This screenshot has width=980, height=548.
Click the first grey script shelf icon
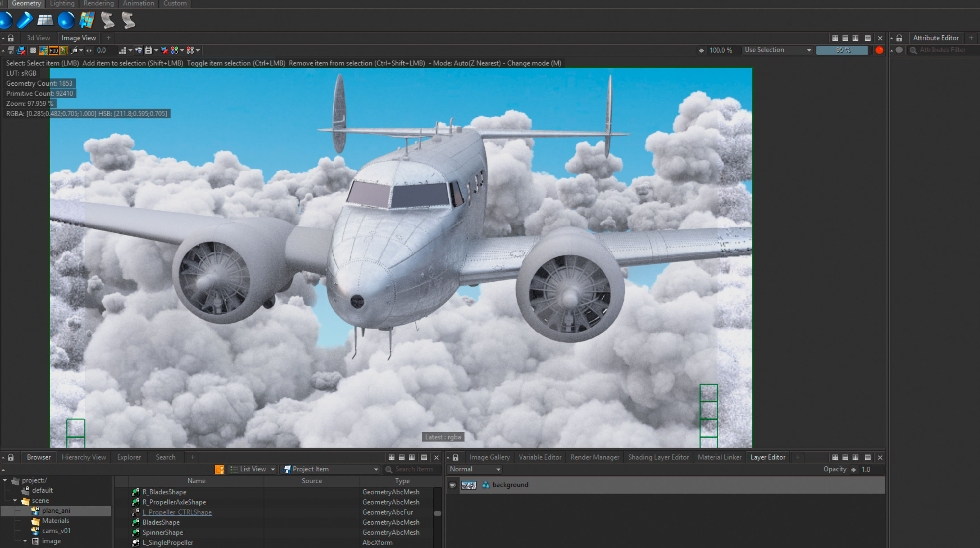point(108,20)
